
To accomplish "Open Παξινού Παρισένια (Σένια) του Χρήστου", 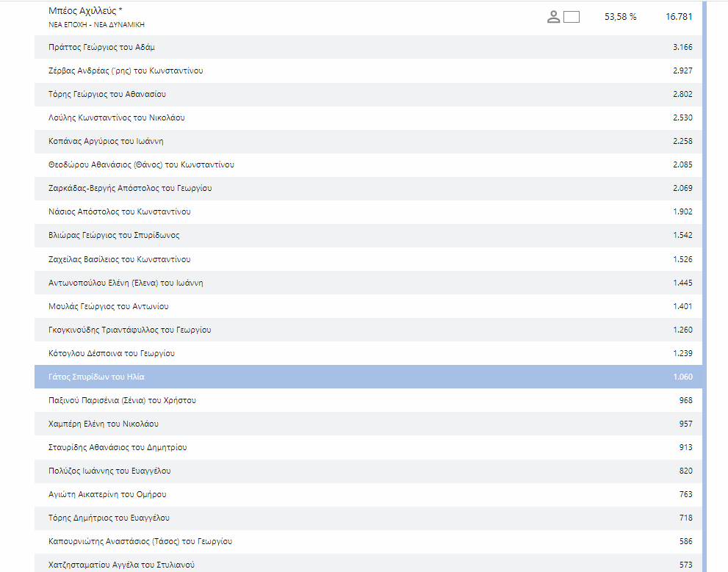I will [x=121, y=400].
